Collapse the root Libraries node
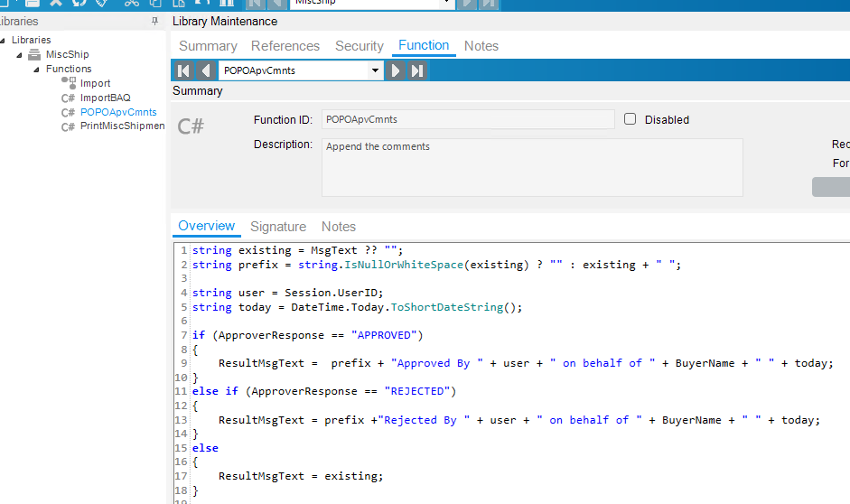The width and height of the screenshot is (850, 504). click(x=4, y=40)
